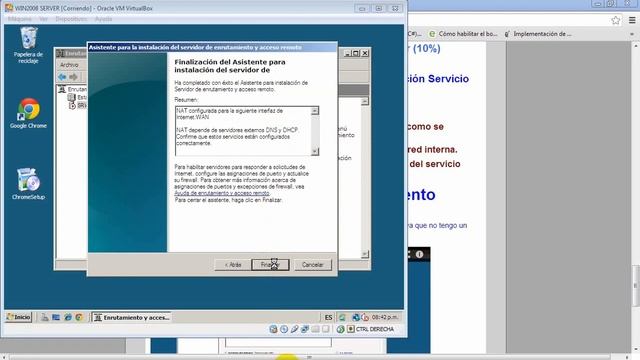Select the Enrutamiento root node in the tree
The height and width of the screenshot is (360, 640).
click(73, 89)
